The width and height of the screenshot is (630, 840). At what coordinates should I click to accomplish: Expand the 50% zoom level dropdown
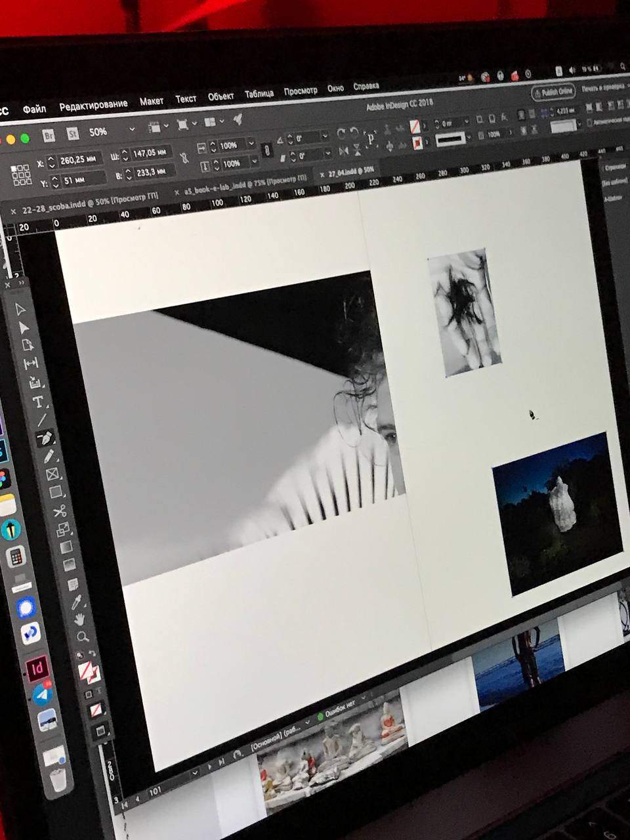point(131,130)
